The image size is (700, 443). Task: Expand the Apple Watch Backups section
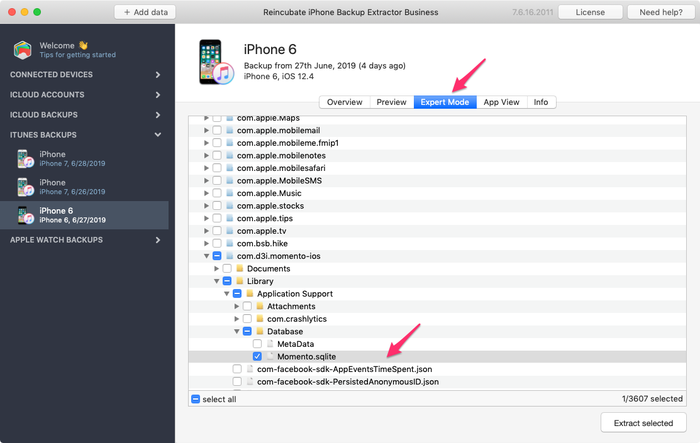pyautogui.click(x=158, y=240)
